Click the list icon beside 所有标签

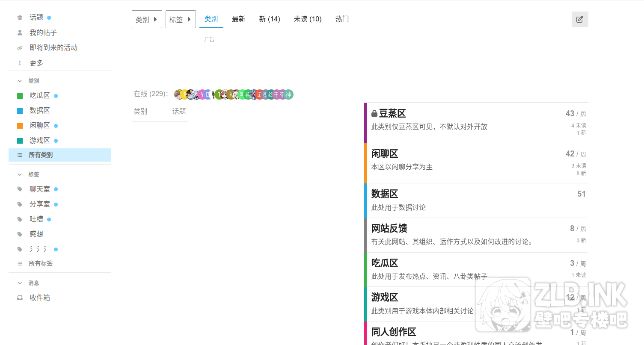(20, 264)
